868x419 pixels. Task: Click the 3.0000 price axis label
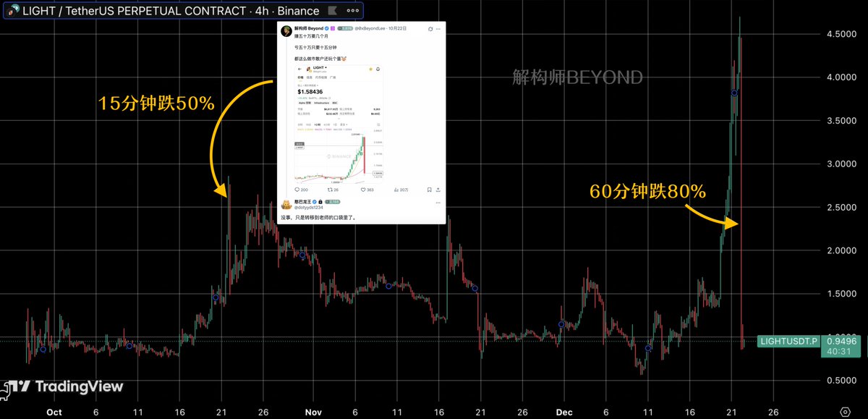841,164
